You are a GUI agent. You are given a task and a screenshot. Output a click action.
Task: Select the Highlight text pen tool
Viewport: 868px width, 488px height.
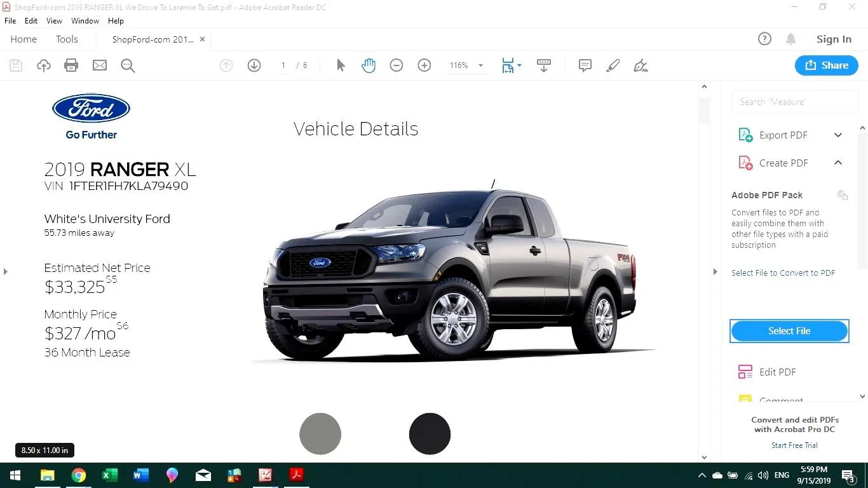[x=613, y=65]
